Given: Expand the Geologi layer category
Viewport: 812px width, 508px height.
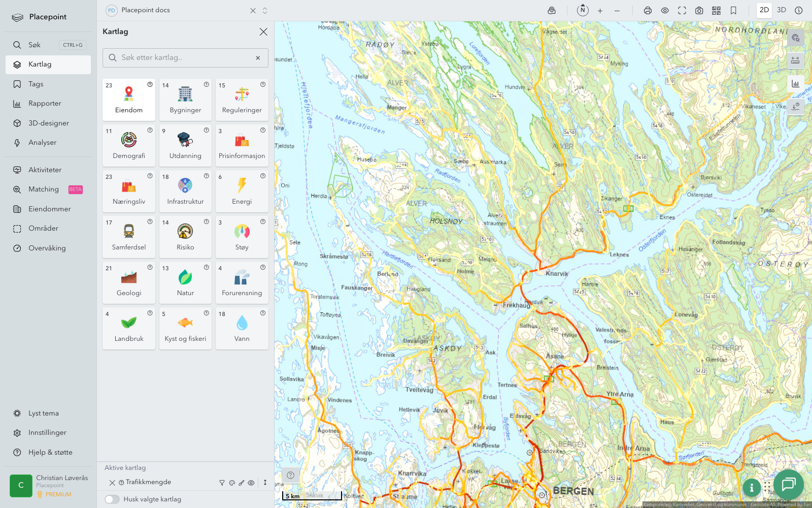Looking at the screenshot, I should pos(129,282).
